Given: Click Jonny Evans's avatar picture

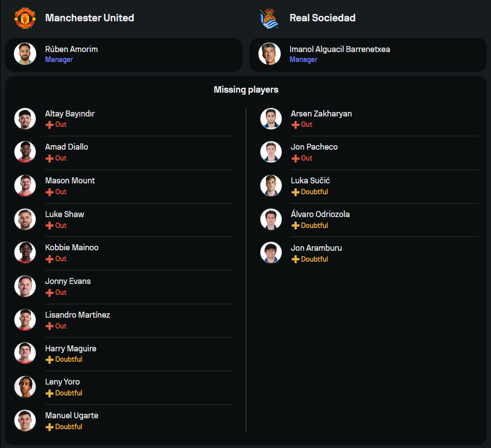Looking at the screenshot, I should (25, 286).
